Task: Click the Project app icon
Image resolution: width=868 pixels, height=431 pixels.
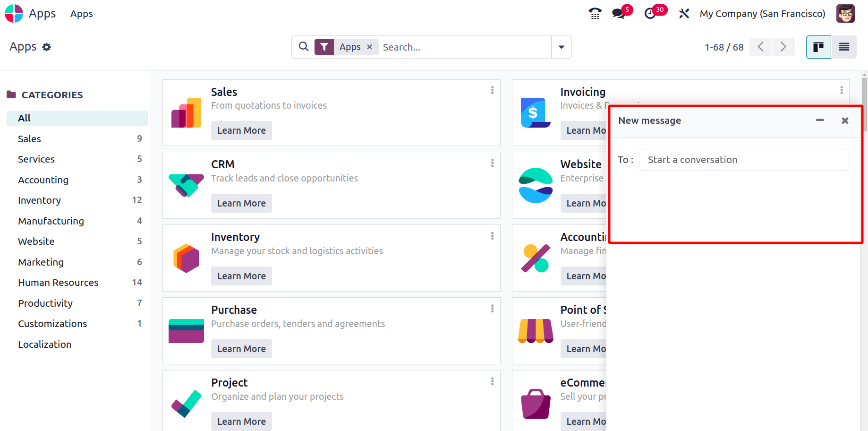Action: (186, 404)
